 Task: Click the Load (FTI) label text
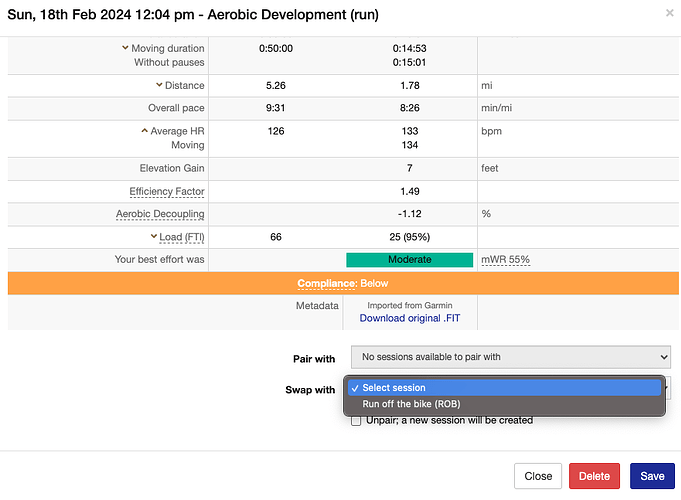pyautogui.click(x=181, y=237)
